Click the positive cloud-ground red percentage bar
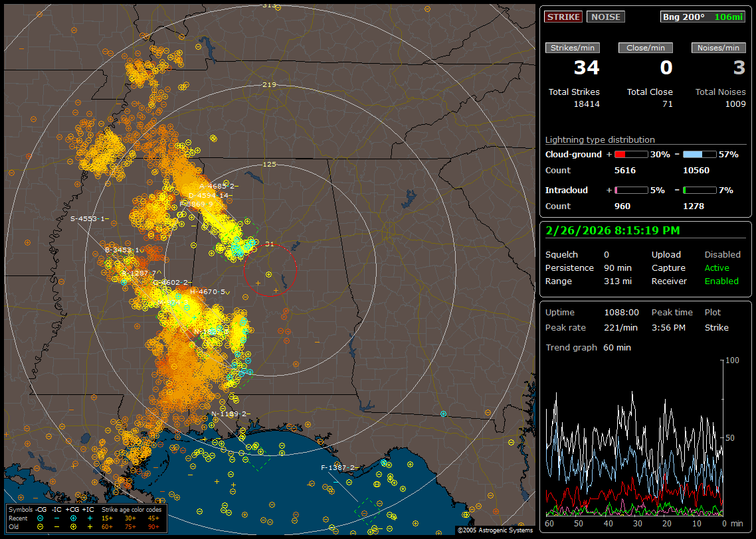 coord(630,154)
